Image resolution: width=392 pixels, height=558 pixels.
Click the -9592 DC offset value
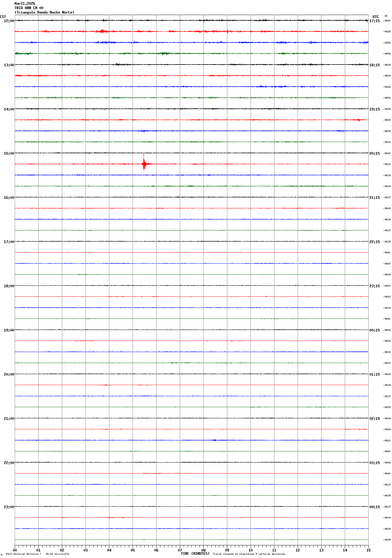click(x=387, y=54)
